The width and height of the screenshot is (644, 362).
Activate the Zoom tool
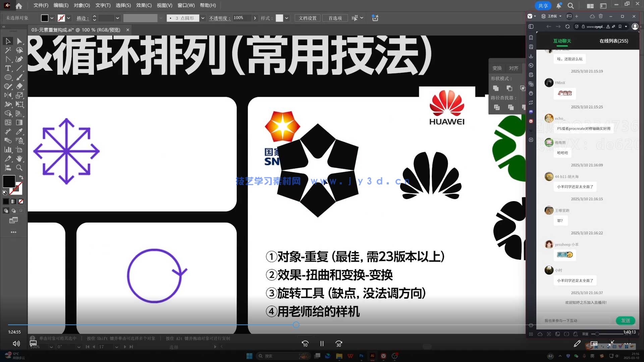(x=19, y=167)
